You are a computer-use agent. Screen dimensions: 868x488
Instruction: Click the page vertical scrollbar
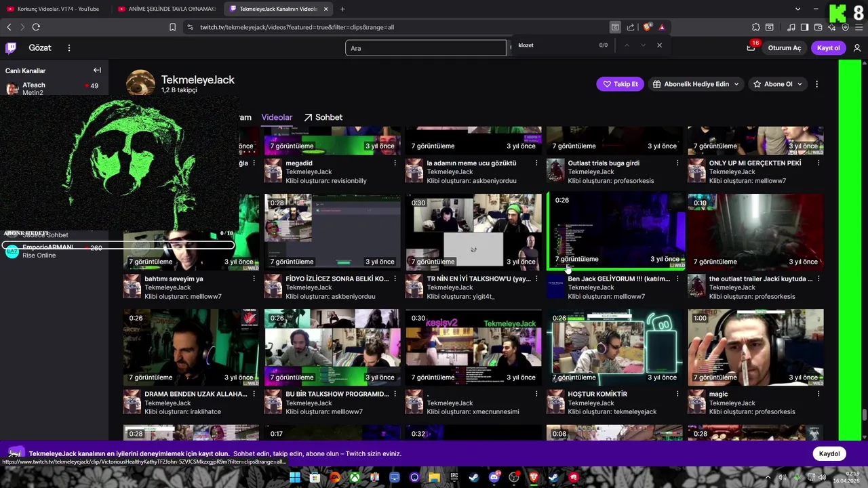tap(864, 415)
